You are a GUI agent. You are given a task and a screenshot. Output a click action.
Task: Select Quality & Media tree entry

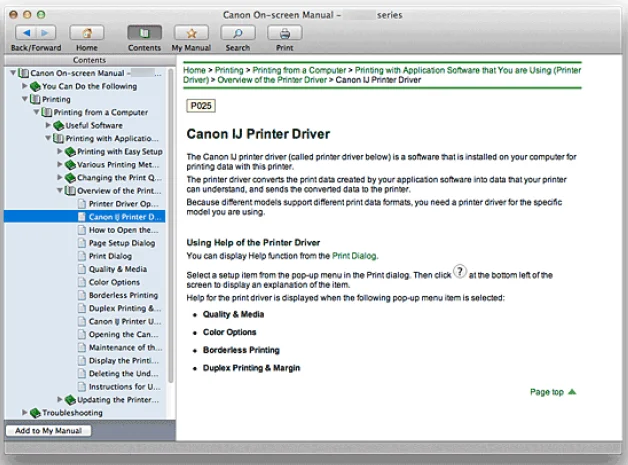[x=117, y=269]
